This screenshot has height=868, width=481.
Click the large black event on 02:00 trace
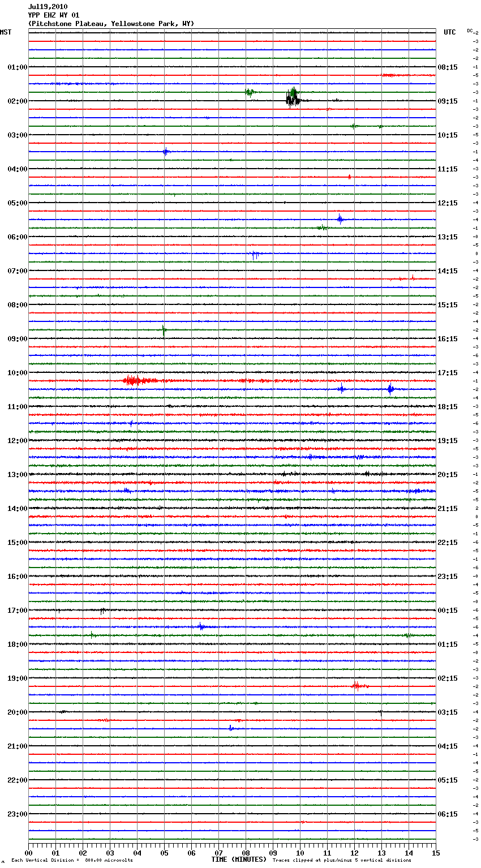pos(293,100)
